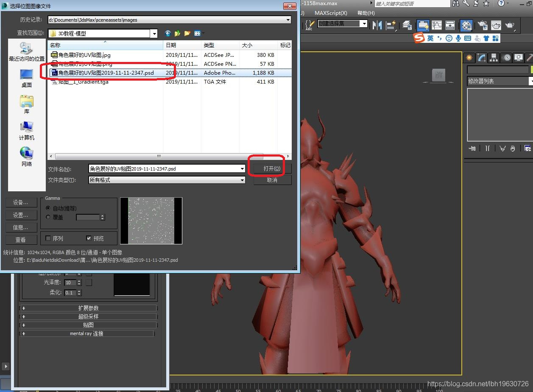Click the Render Setup teapot icon
Viewport: 533px width, 392px height.
(x=482, y=25)
